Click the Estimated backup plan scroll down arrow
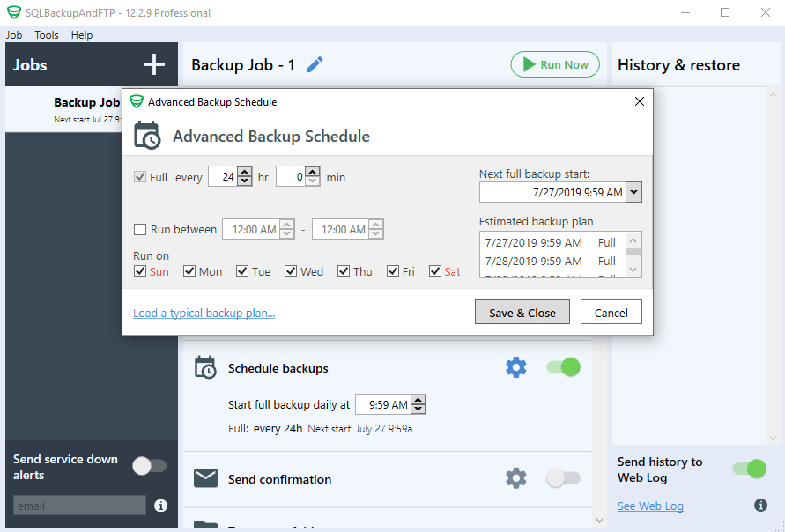Image resolution: width=785 pixels, height=532 pixels. pyautogui.click(x=633, y=270)
